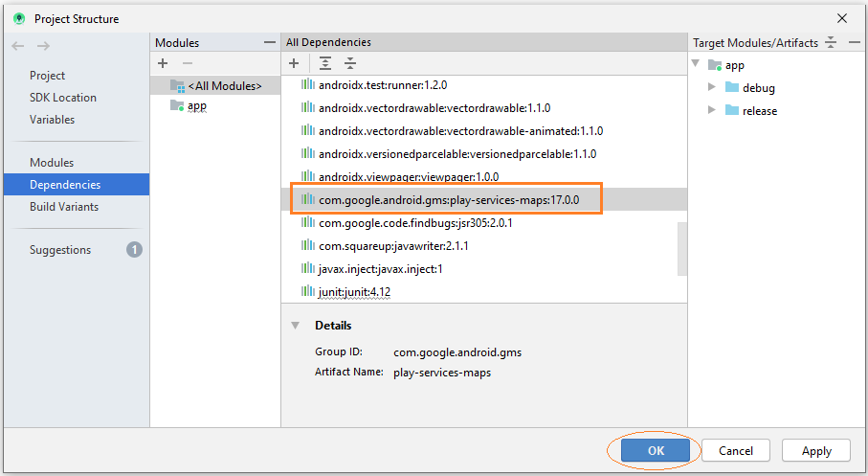Viewport: 868px width, 476px height.
Task: Add a module with the plus icon
Action: [x=163, y=63]
